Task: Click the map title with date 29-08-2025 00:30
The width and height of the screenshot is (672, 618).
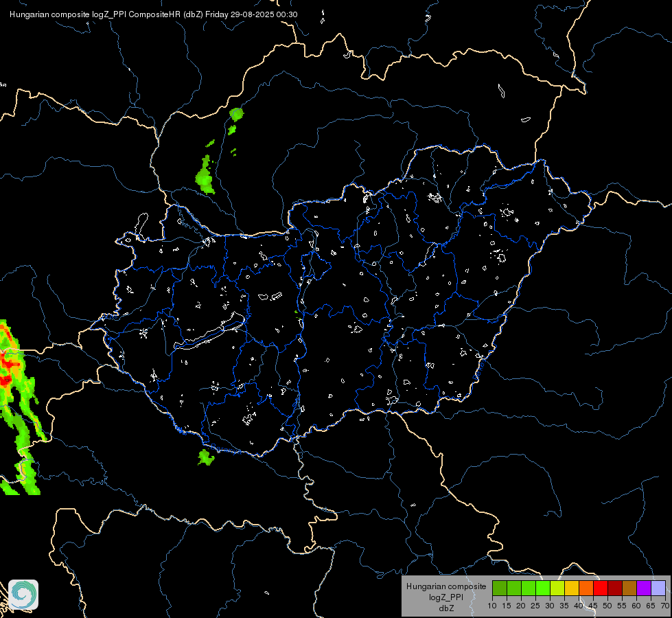Action: pos(154,14)
